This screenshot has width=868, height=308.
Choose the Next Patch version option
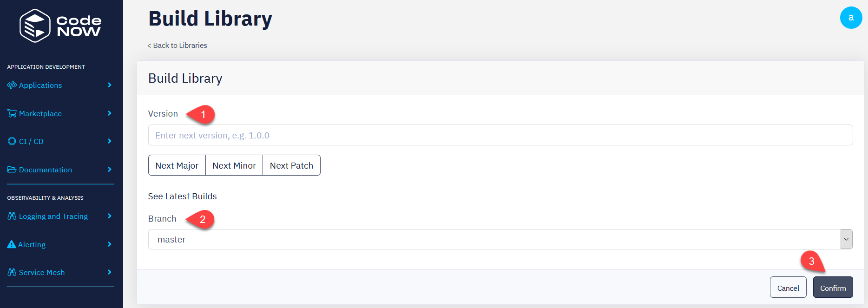coord(291,165)
